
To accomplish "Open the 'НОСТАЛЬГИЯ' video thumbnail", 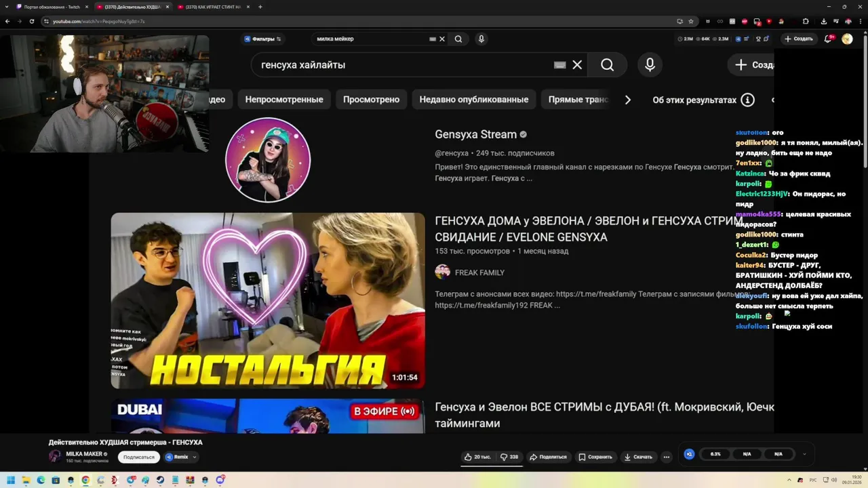I will pos(268,301).
